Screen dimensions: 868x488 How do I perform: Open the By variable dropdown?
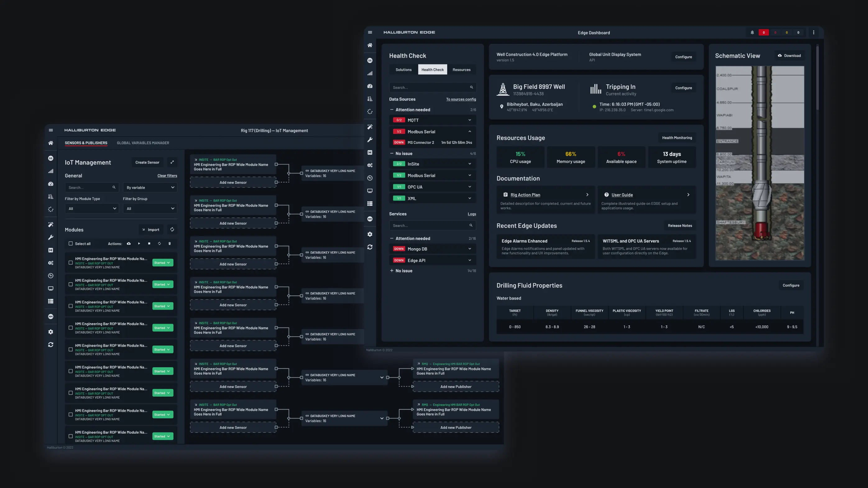click(150, 187)
